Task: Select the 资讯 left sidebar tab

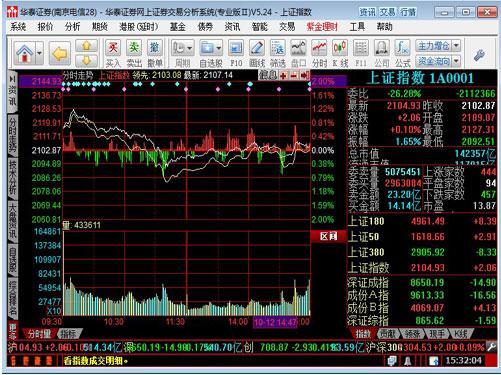Action: click(12, 92)
